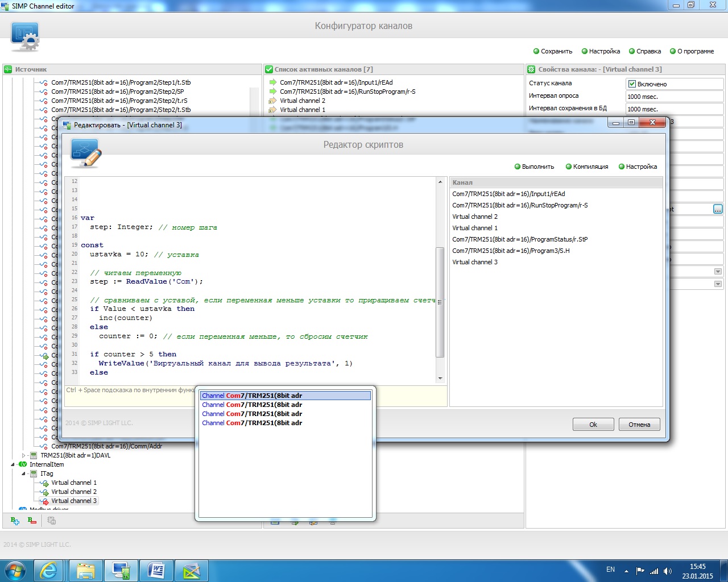Click the TRM251 DAVL device icon
This screenshot has height=582, width=728.
34,455
